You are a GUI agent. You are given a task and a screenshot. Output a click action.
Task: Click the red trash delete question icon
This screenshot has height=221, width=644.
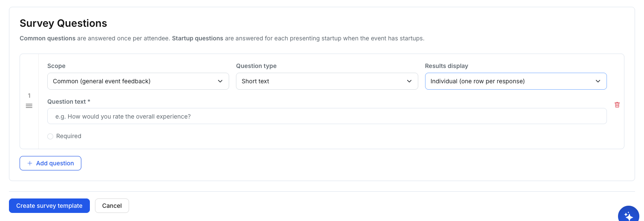pos(617,105)
